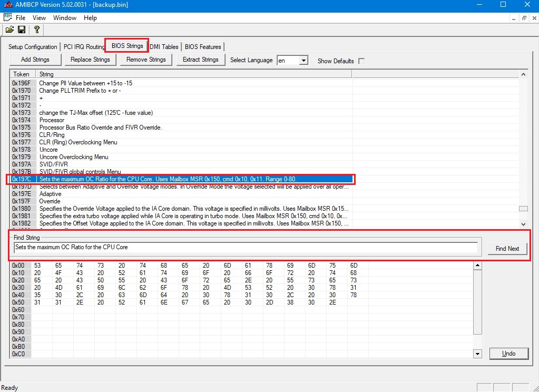This screenshot has width=539, height=392.
Task: Restore the inner backup.bin document window
Action: (524, 18)
